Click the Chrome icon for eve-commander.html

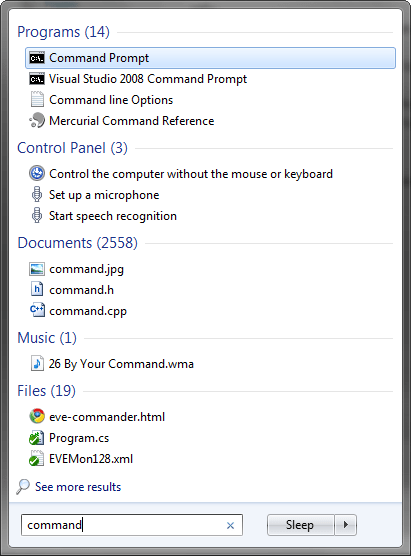pos(37,417)
